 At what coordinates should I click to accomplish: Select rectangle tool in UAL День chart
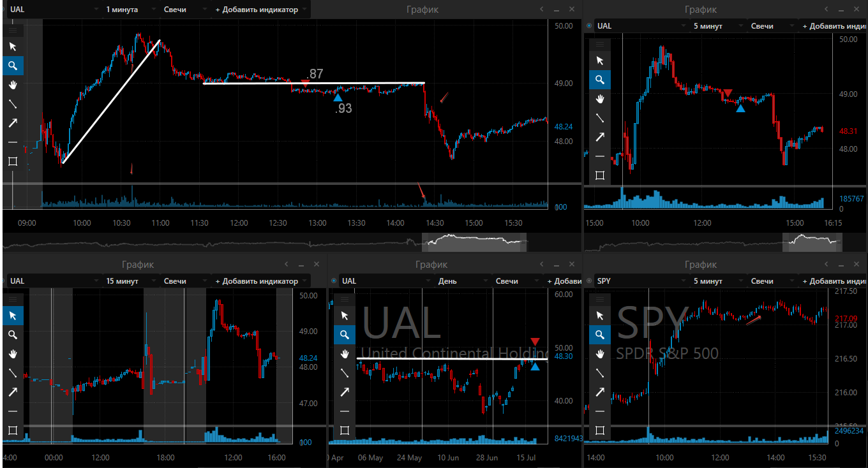tap(345, 430)
